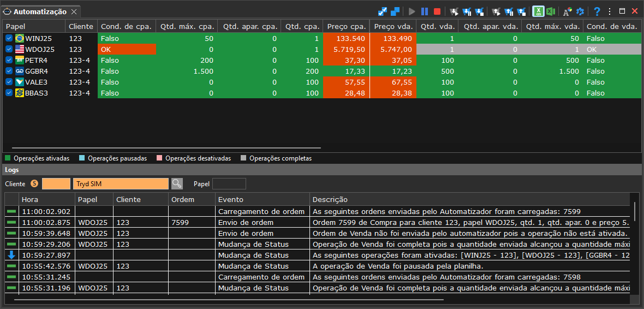The width and height of the screenshot is (644, 309).
Task: Click the sell cart activate icon
Action: pos(496,11)
